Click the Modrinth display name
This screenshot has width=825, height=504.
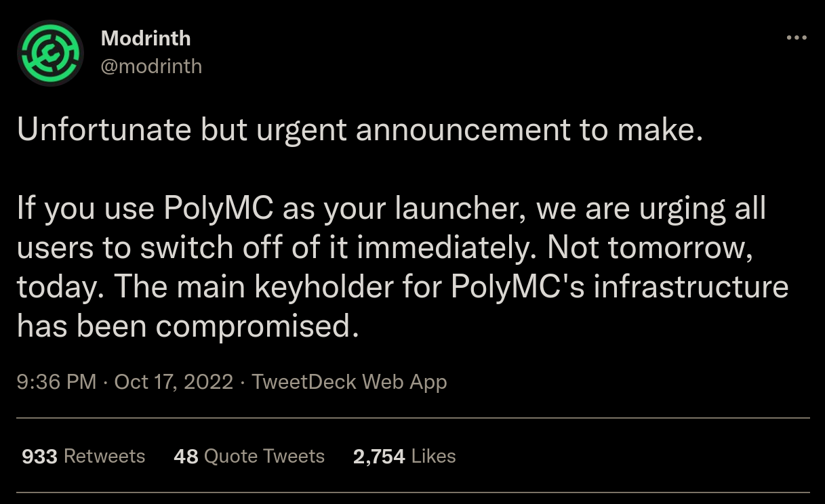click(146, 38)
